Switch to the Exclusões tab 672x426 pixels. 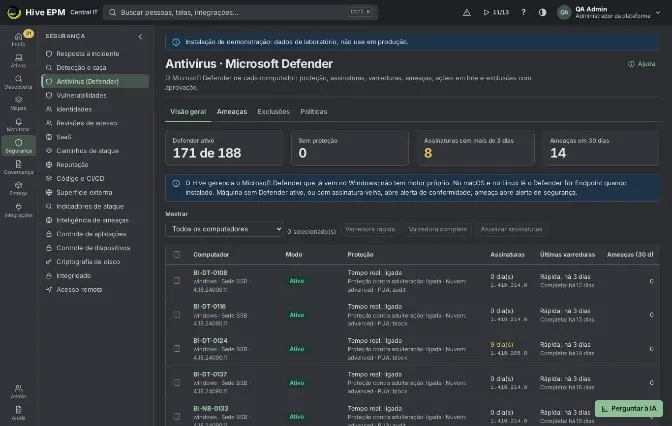pos(273,111)
